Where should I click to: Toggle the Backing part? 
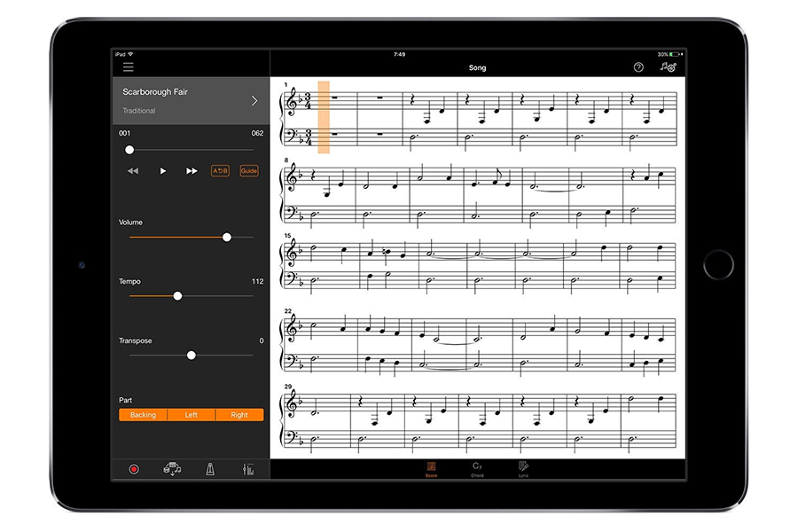point(143,415)
